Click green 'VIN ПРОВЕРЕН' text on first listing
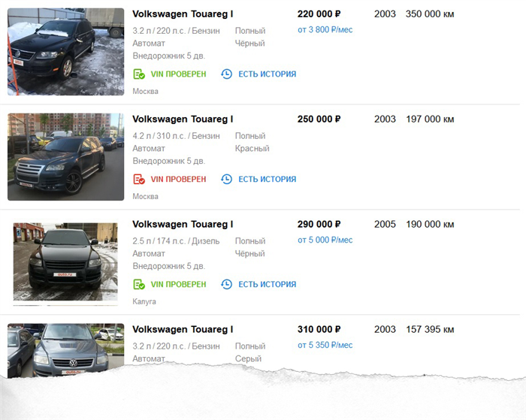Screen dimensions: 526x420 [178, 74]
